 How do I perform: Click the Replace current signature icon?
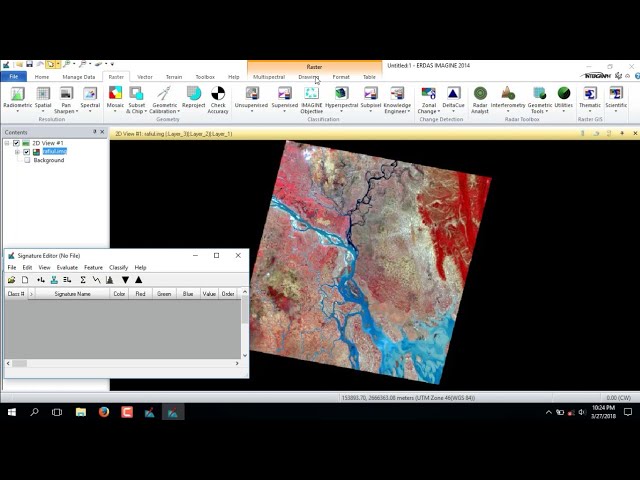pos(54,280)
